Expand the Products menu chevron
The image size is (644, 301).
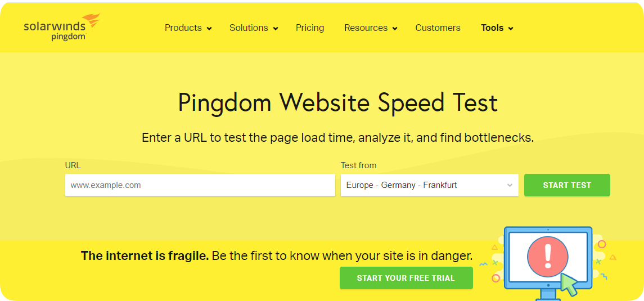tap(209, 29)
